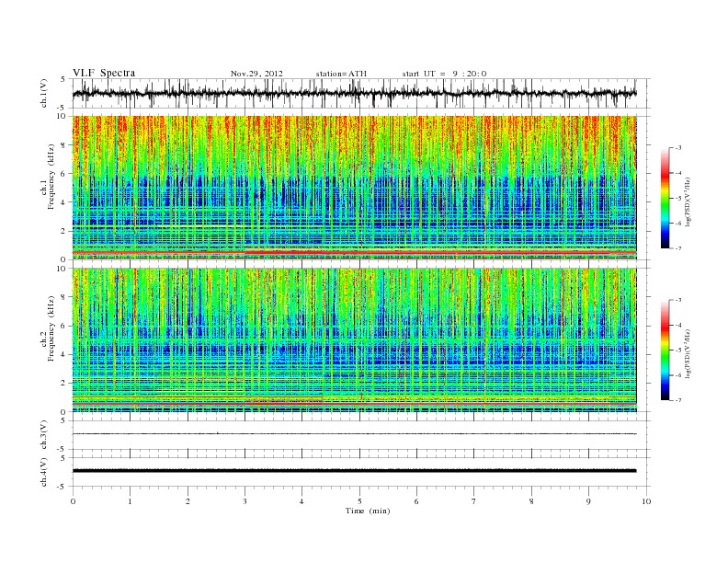
Task: Click time axis tick label '4'
Action: 301,501
